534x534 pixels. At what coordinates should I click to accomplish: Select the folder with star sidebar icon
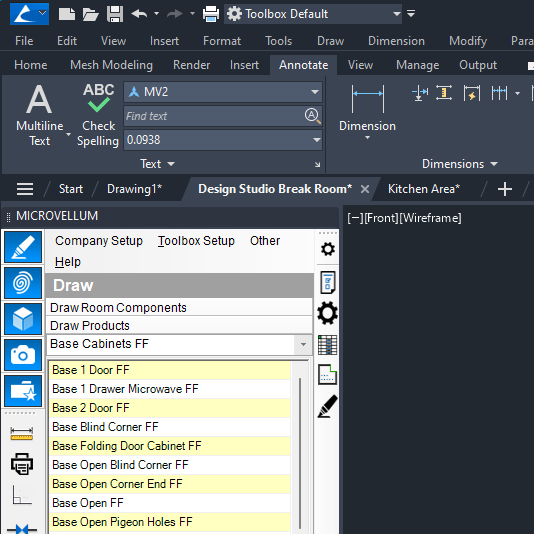[x=23, y=391]
